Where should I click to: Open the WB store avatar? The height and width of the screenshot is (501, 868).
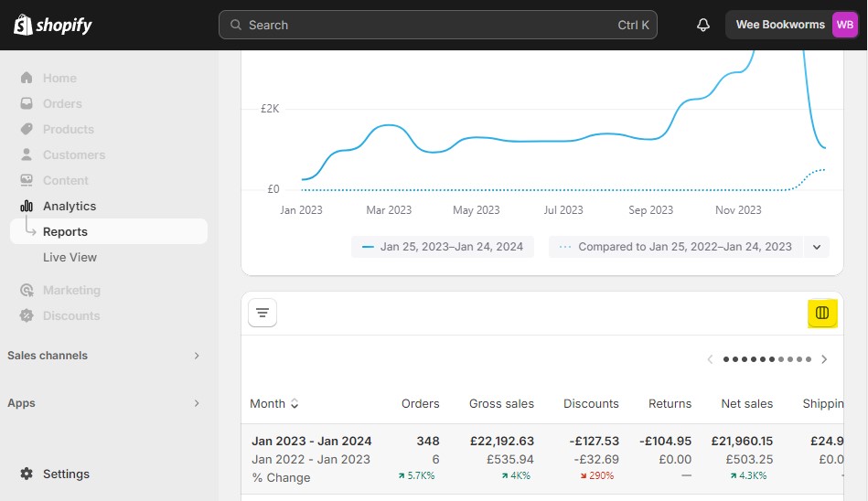coord(845,25)
